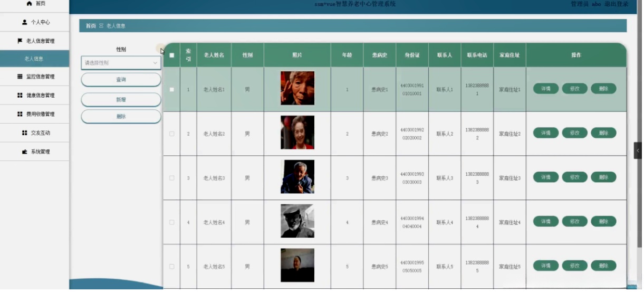This screenshot has width=644, height=292.
Task: Click the 首页 breadcrumb link
Action: [x=91, y=26]
